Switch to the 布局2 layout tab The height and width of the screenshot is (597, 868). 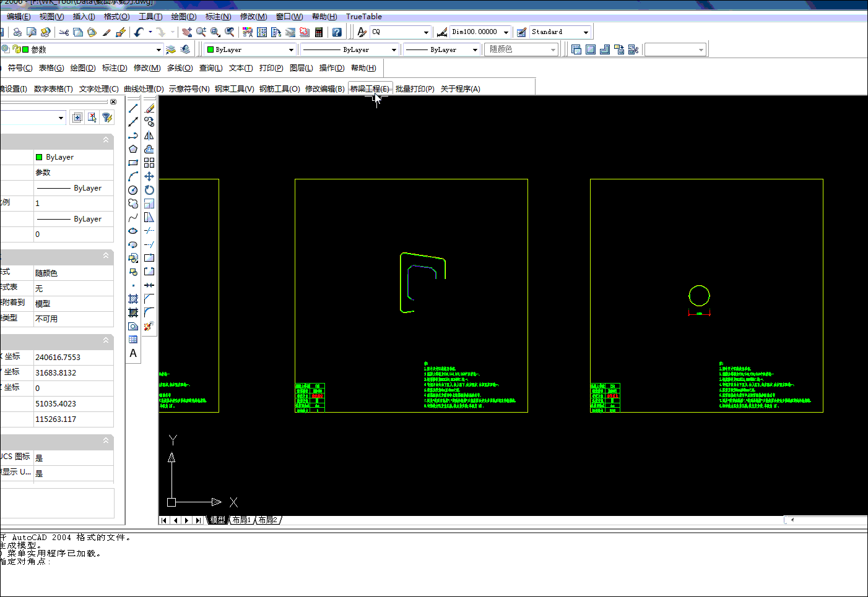268,520
